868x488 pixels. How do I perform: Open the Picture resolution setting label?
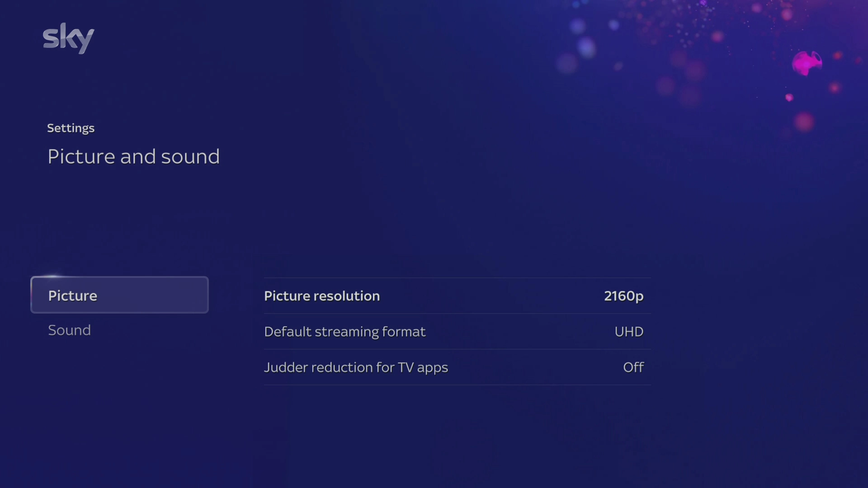coord(321,296)
